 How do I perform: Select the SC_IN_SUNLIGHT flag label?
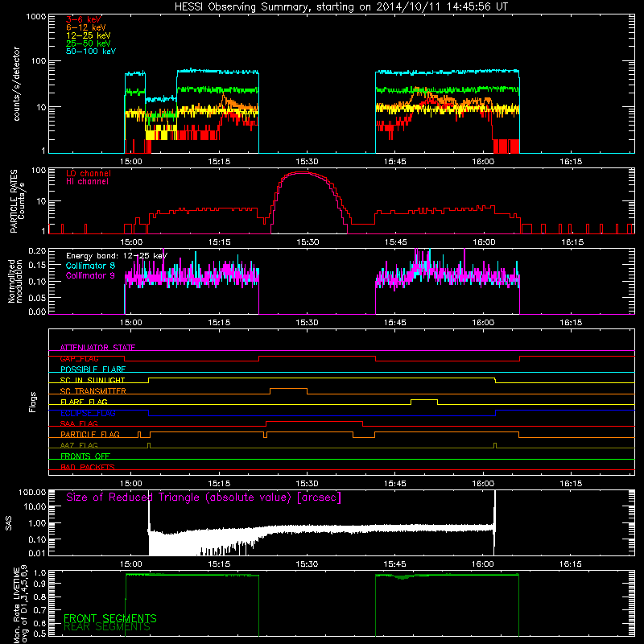pos(93,380)
